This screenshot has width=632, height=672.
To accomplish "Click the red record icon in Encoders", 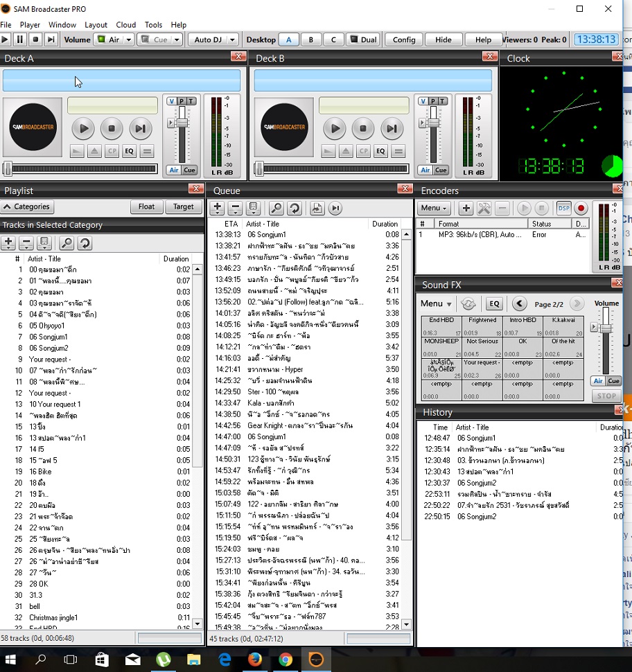I will click(581, 209).
